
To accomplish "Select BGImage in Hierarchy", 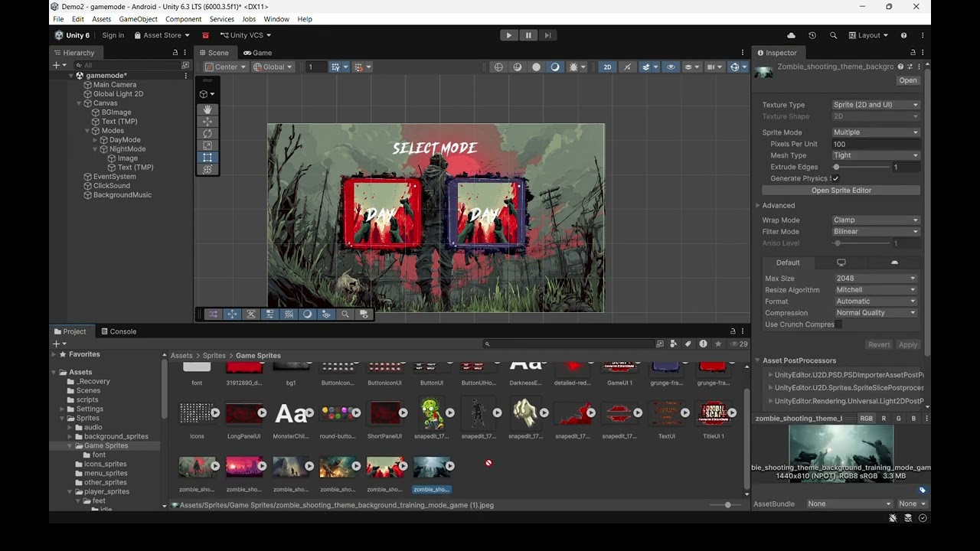I will [x=116, y=112].
